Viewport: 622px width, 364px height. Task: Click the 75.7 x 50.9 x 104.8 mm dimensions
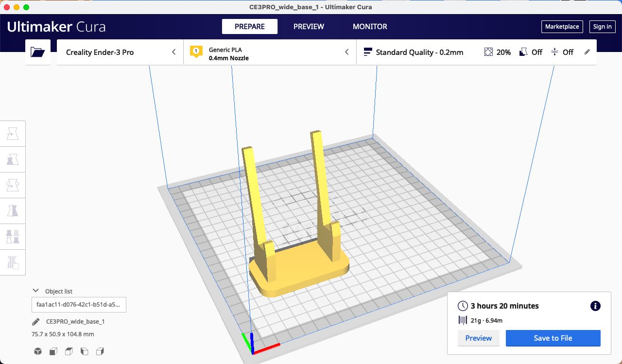(x=63, y=334)
